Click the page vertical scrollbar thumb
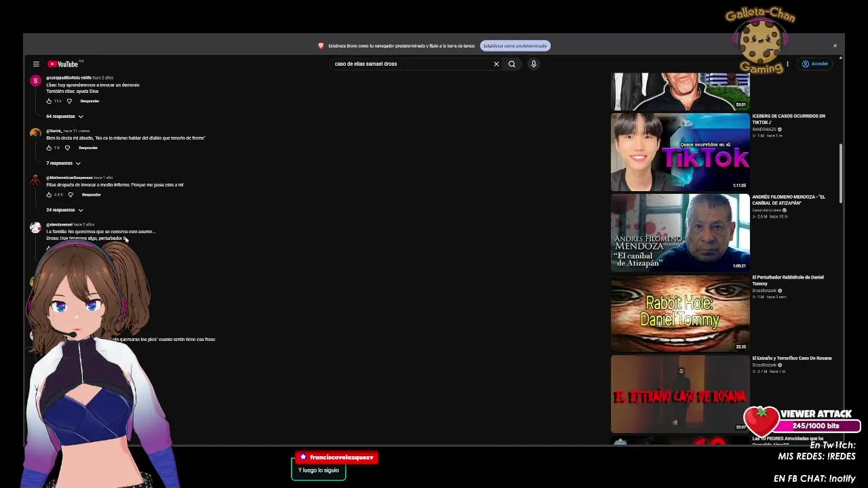868x488 pixels. [841, 173]
